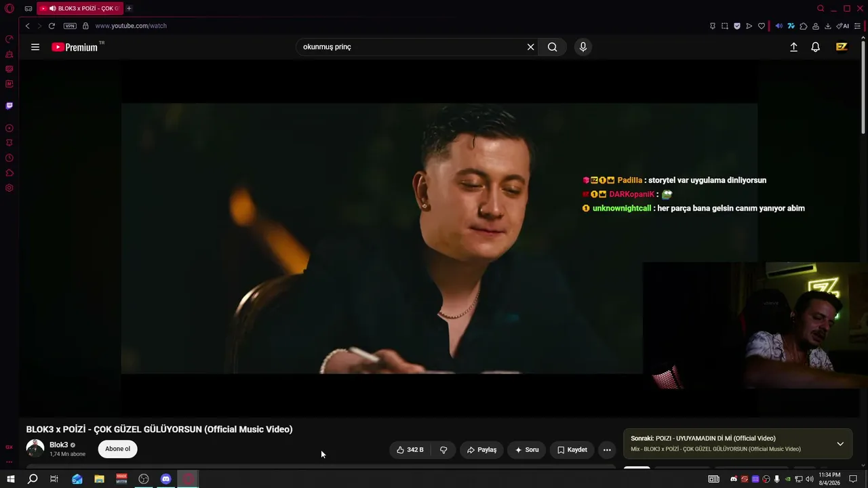
Task: Open a new browser tab
Action: (129, 8)
